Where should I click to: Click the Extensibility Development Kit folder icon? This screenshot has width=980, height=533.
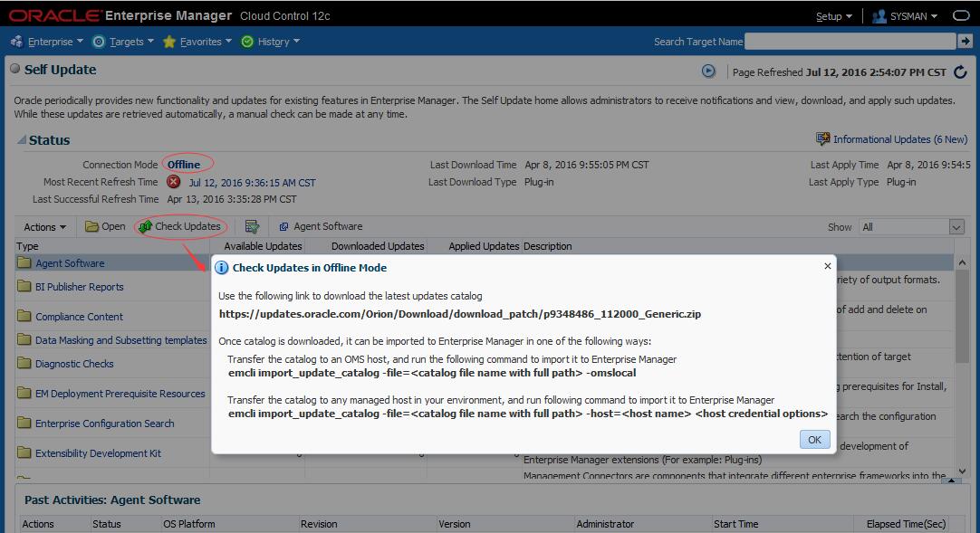click(x=24, y=452)
